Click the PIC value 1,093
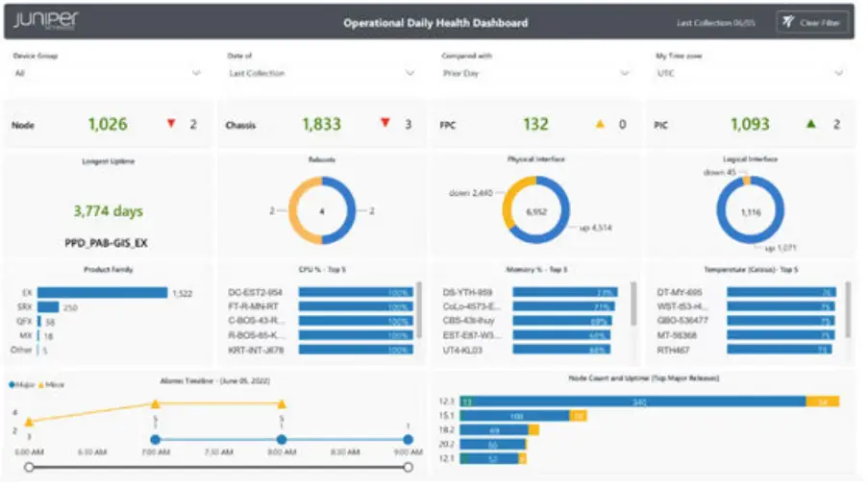868x486 pixels. tap(750, 125)
